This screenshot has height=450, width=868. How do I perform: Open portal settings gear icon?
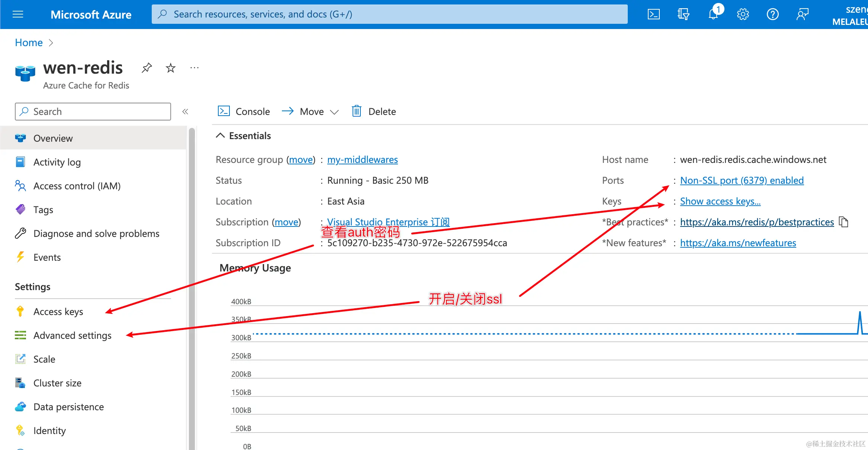pyautogui.click(x=743, y=15)
